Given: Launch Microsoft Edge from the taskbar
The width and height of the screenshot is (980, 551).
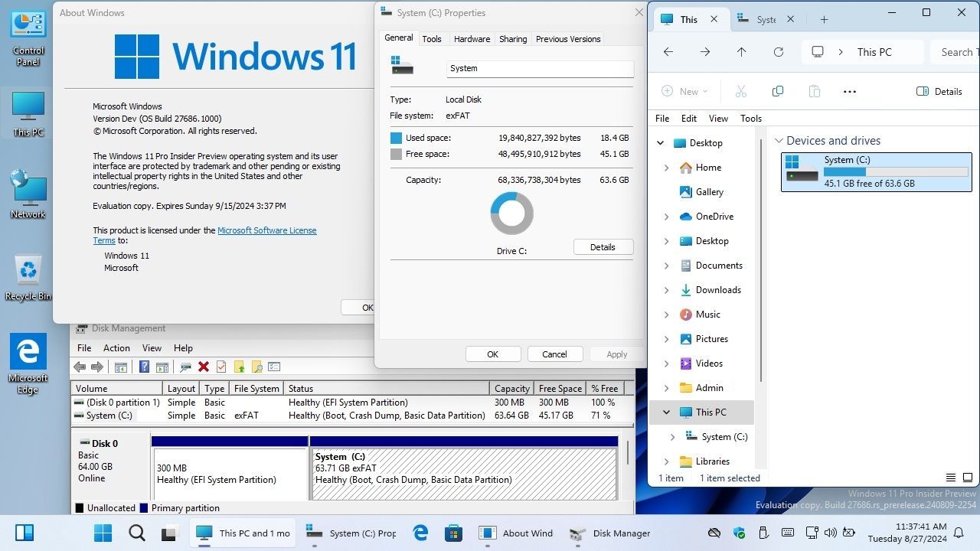Looking at the screenshot, I should (x=420, y=533).
